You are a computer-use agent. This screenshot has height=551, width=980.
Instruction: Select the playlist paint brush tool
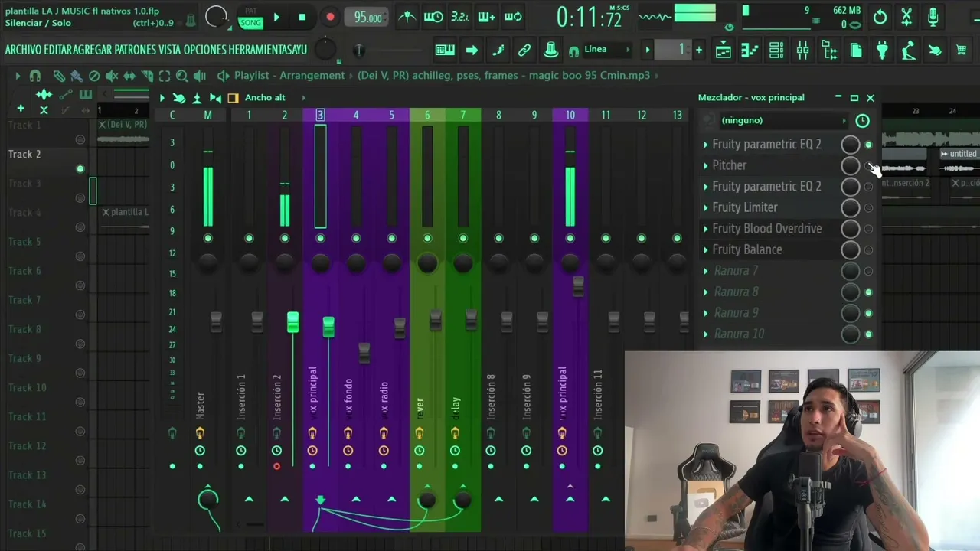pyautogui.click(x=77, y=76)
